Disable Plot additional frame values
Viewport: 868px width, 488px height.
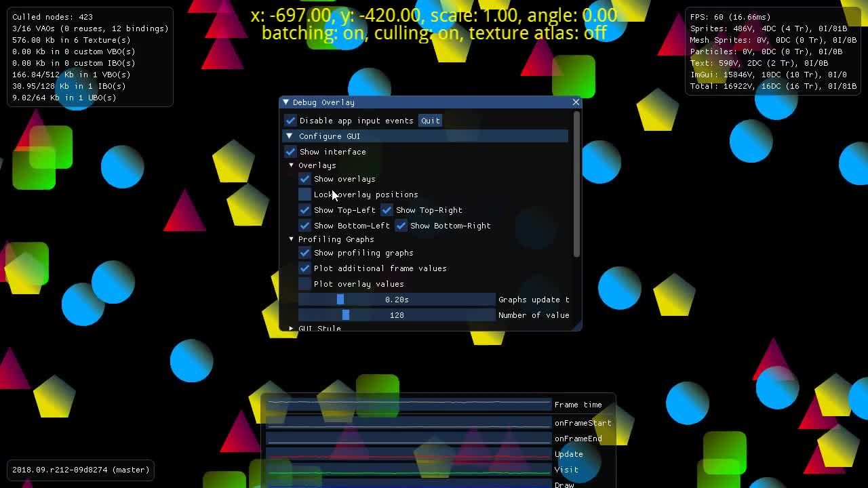[x=304, y=268]
